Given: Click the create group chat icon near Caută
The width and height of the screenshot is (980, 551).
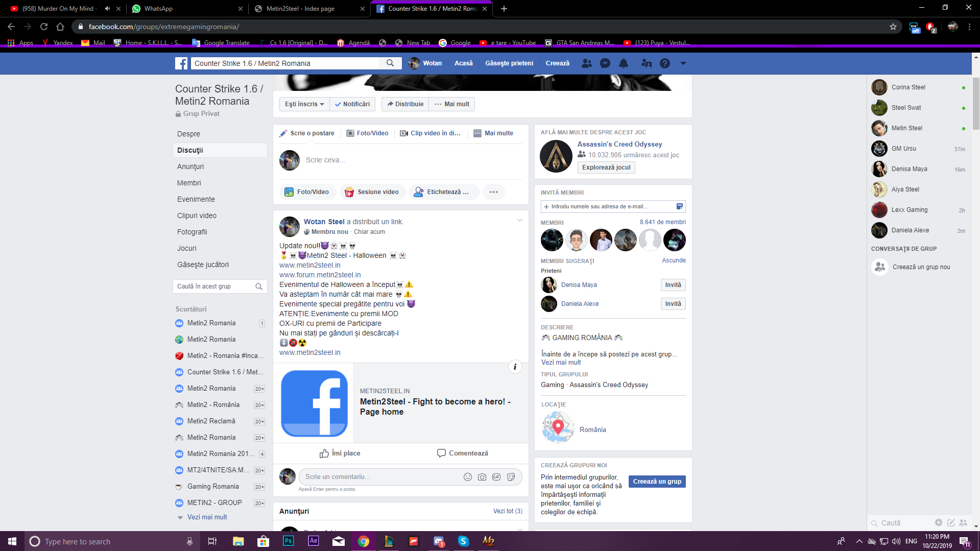Looking at the screenshot, I should tap(963, 522).
